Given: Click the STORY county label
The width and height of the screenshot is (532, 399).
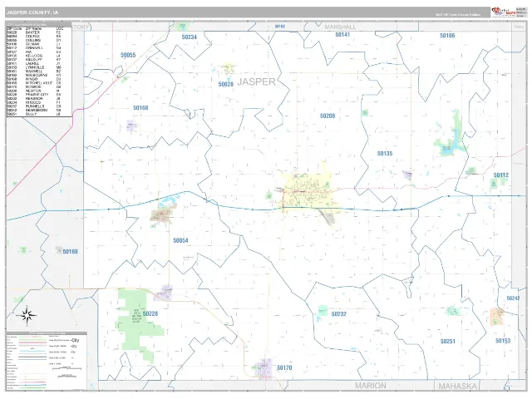Looking at the screenshot, I should click(80, 27).
